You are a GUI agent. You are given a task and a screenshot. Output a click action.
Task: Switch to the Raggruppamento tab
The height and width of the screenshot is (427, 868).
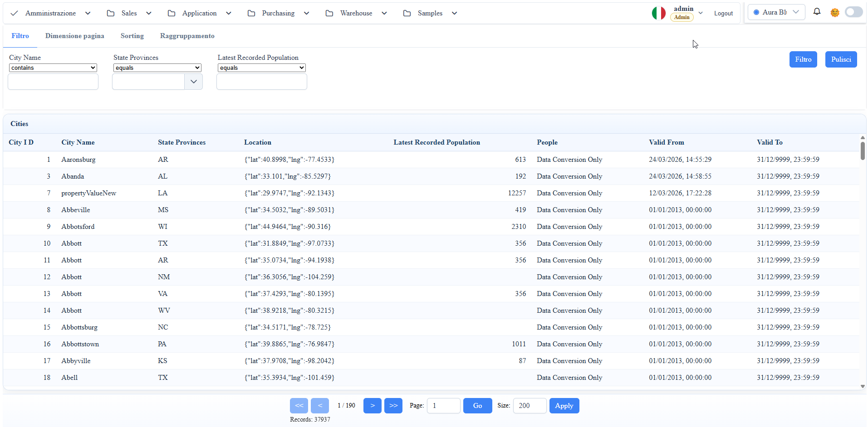coord(187,36)
